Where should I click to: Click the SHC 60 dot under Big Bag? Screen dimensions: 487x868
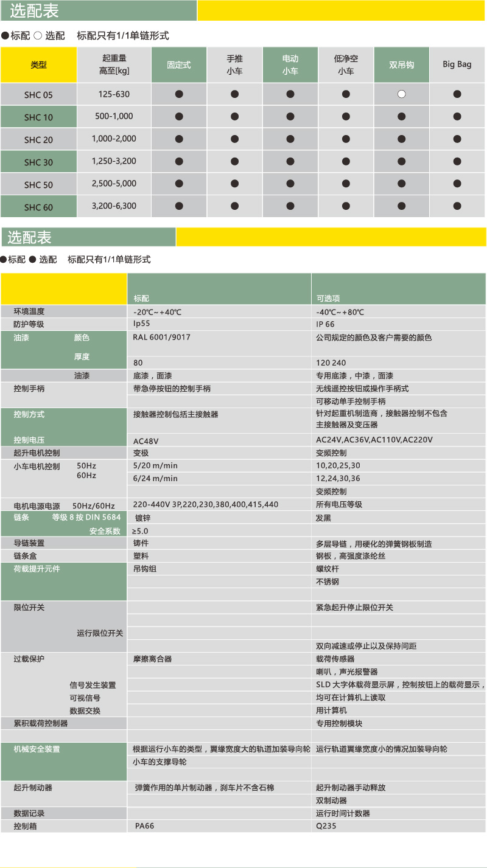pyautogui.click(x=457, y=206)
